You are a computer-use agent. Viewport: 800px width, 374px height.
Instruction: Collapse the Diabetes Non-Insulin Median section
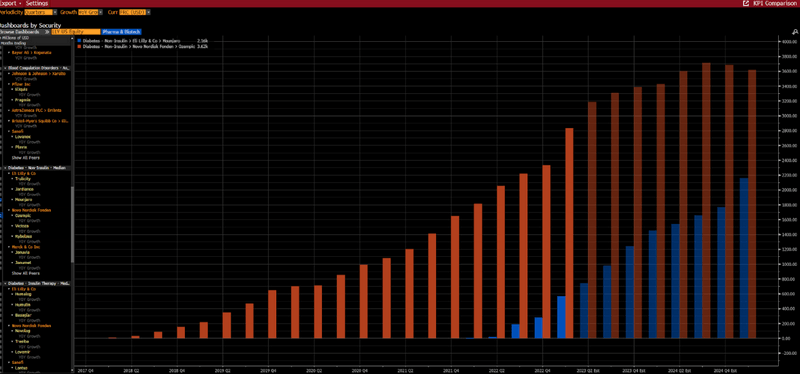coord(6,168)
